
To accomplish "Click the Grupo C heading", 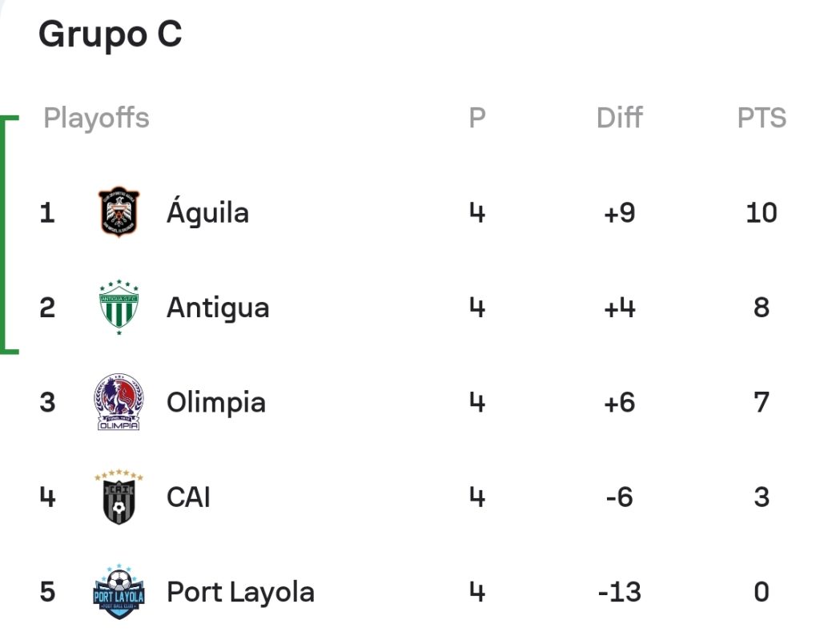I will [x=111, y=34].
